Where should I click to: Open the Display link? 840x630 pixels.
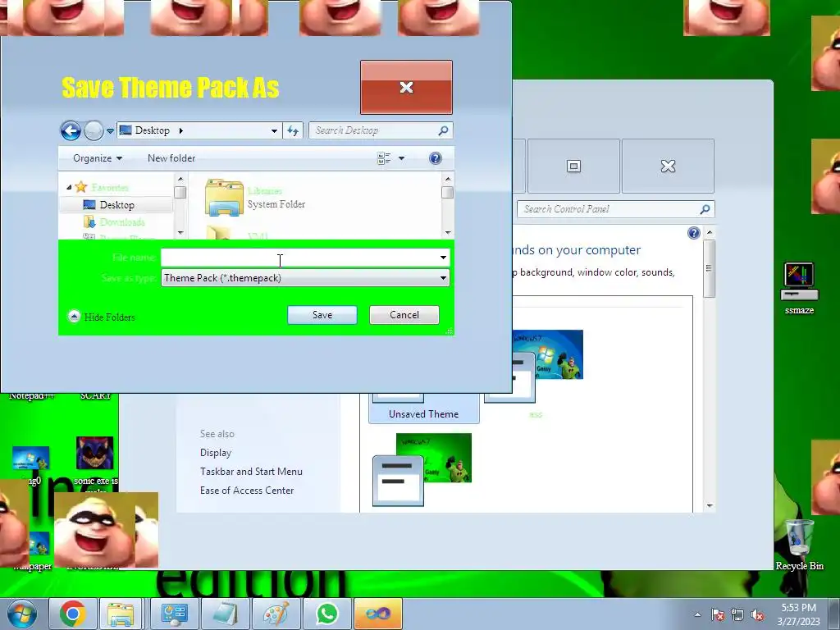pyautogui.click(x=216, y=453)
